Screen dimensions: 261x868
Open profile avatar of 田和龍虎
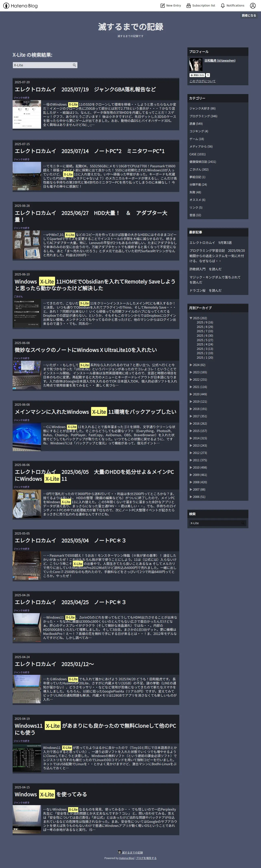coord(196,64)
